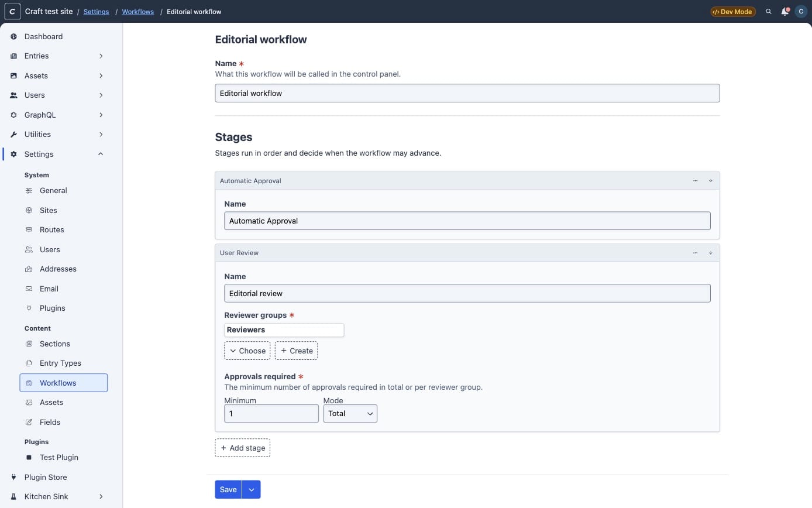Image resolution: width=812 pixels, height=508 pixels.
Task: Follow the Workflows breadcrumb link
Action: [x=138, y=12]
